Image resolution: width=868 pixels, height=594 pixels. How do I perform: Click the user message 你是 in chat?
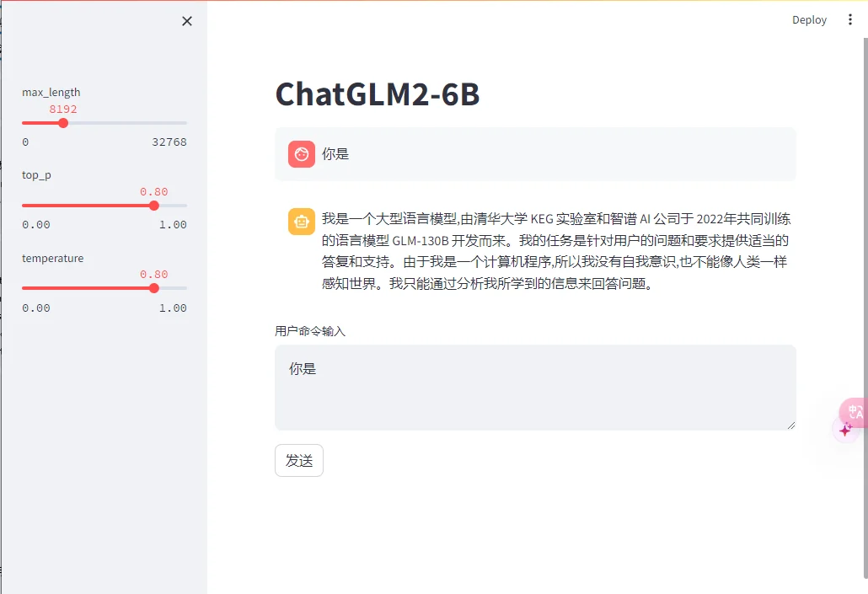tap(335, 154)
